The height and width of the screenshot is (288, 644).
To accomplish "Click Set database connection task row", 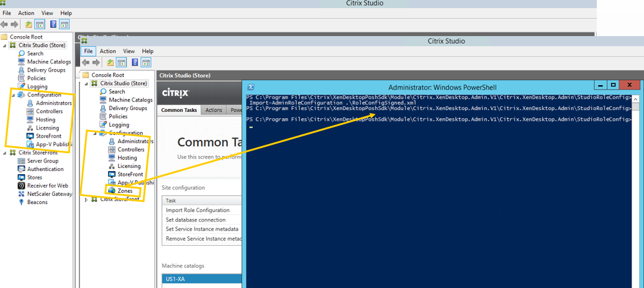I will (202, 220).
